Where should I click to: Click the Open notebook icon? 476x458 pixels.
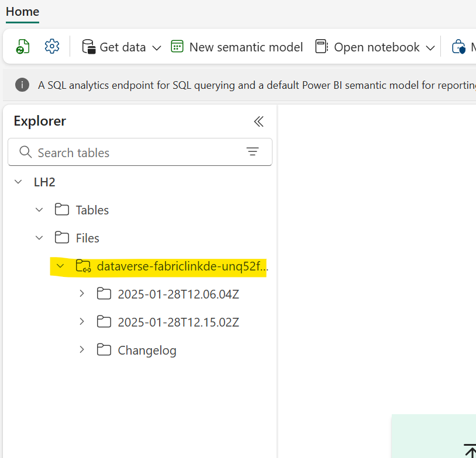(x=321, y=46)
